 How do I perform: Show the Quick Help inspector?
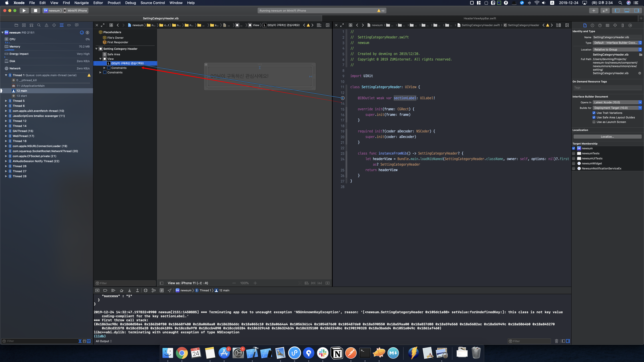(x=600, y=25)
